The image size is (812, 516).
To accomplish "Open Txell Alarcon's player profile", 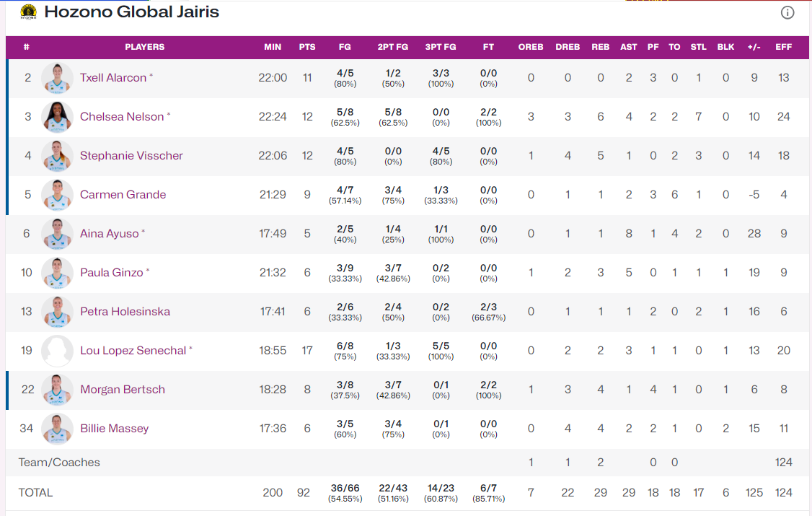I will pos(113,78).
